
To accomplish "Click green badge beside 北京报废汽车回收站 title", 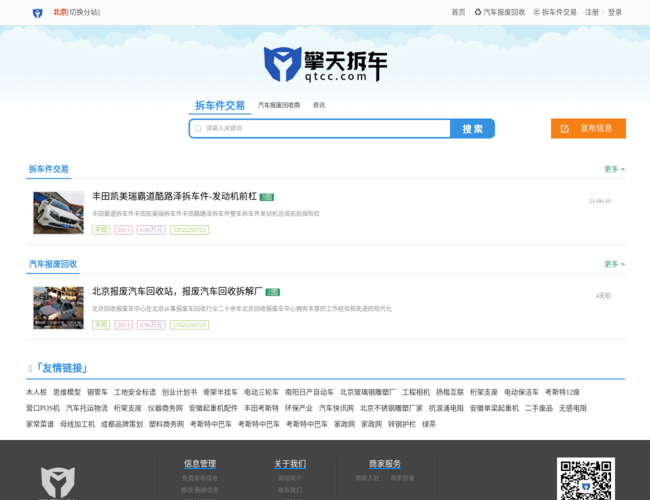I will pos(273,292).
